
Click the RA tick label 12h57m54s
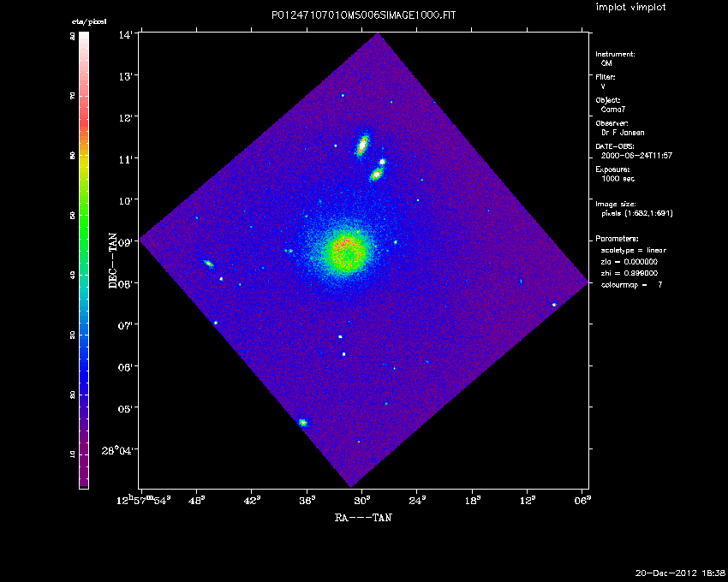[x=143, y=500]
